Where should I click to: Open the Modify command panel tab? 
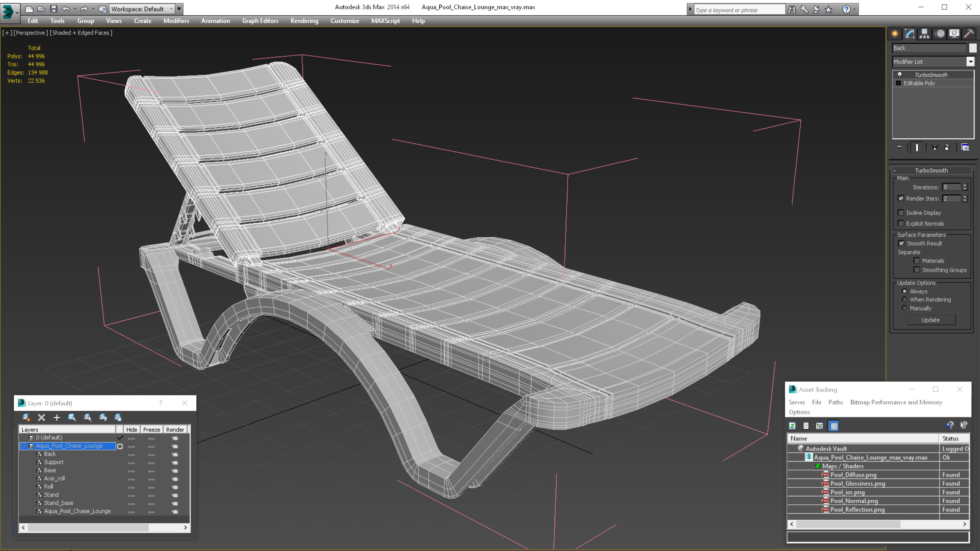click(910, 34)
